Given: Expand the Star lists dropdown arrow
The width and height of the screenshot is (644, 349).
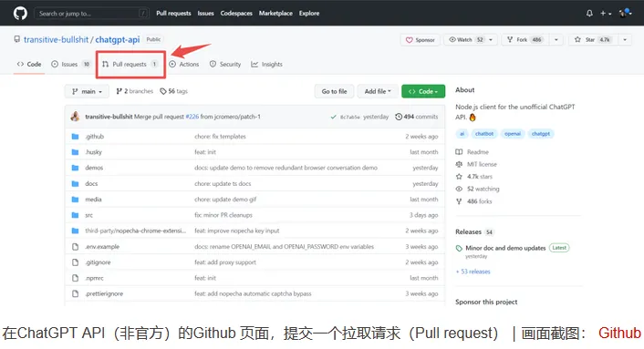Looking at the screenshot, I should point(625,40).
